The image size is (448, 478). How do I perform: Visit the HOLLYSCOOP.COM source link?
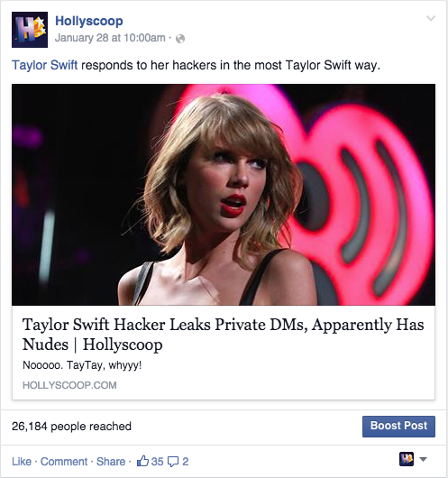[x=69, y=385]
